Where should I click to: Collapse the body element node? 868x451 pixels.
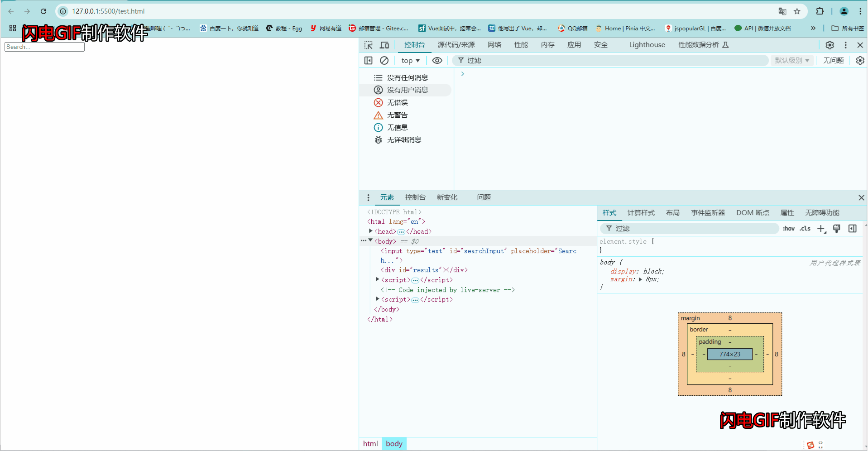point(370,240)
